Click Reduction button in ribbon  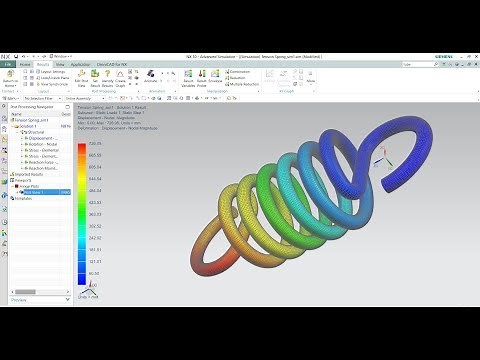[x=235, y=78]
